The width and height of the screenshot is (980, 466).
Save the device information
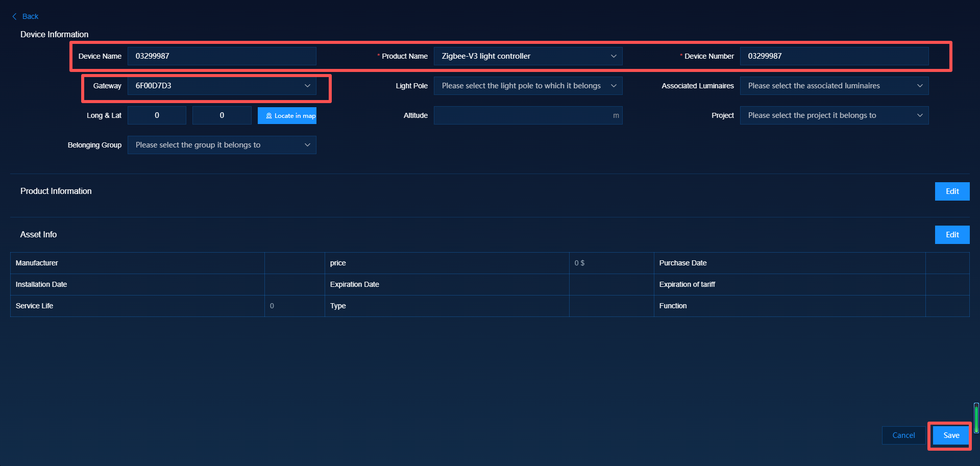point(951,435)
